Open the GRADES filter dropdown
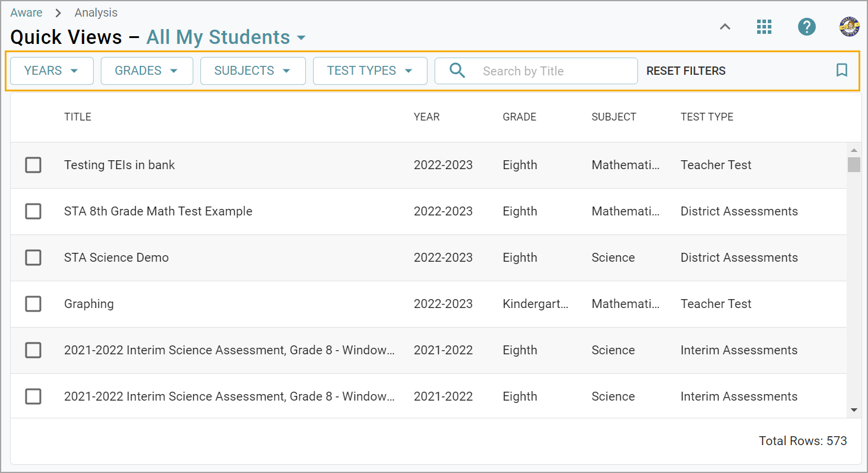This screenshot has width=868, height=473. point(146,71)
